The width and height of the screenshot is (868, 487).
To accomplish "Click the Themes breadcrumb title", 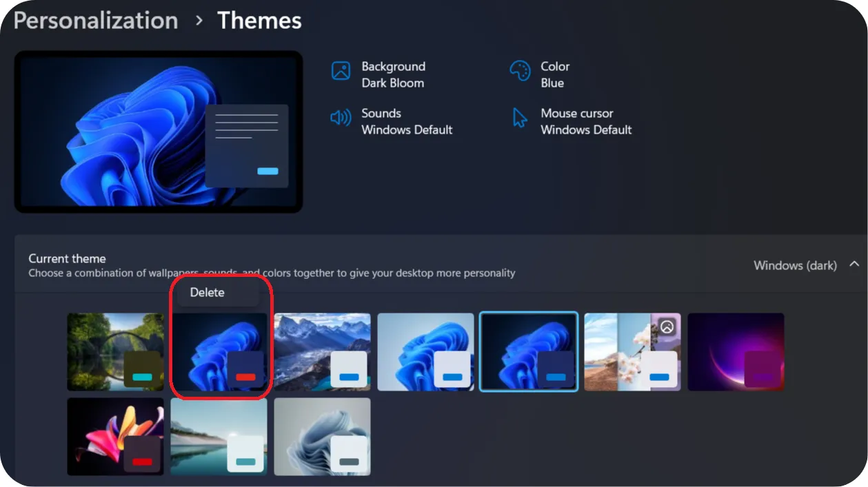I will tap(259, 20).
